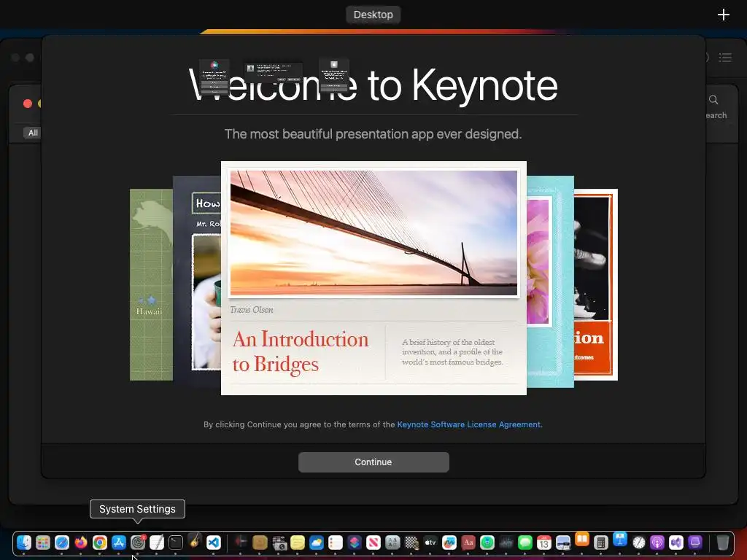Open Google Chrome from the Dock

[99, 542]
